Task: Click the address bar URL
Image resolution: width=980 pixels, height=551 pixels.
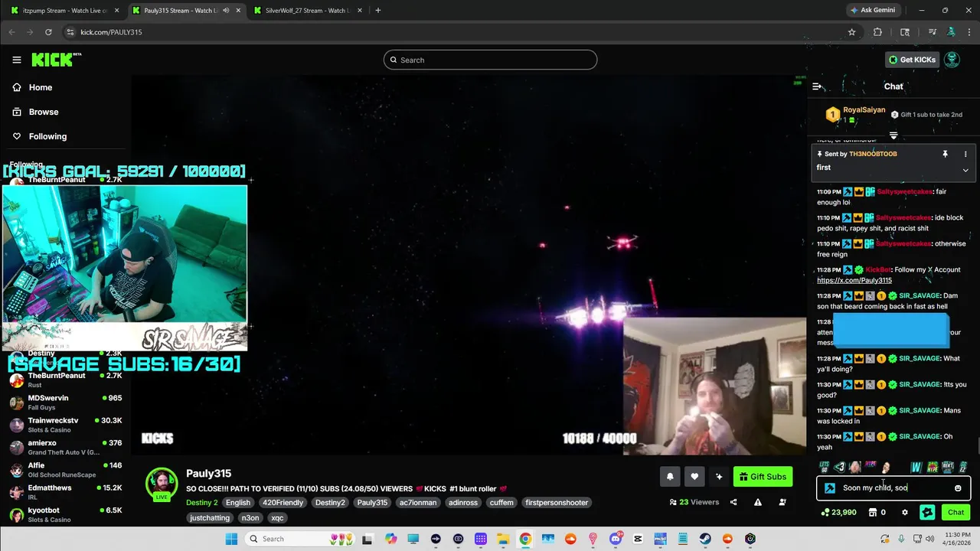Action: [111, 32]
